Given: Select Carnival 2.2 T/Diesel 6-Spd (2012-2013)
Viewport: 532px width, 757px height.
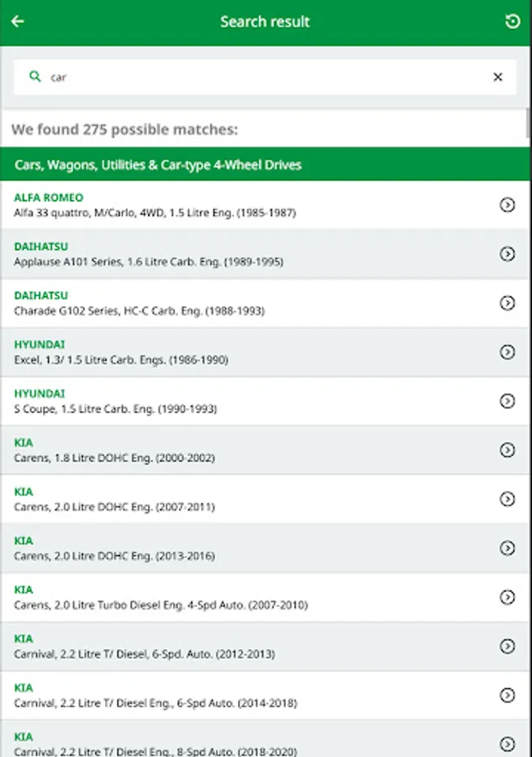Looking at the screenshot, I should click(145, 654).
